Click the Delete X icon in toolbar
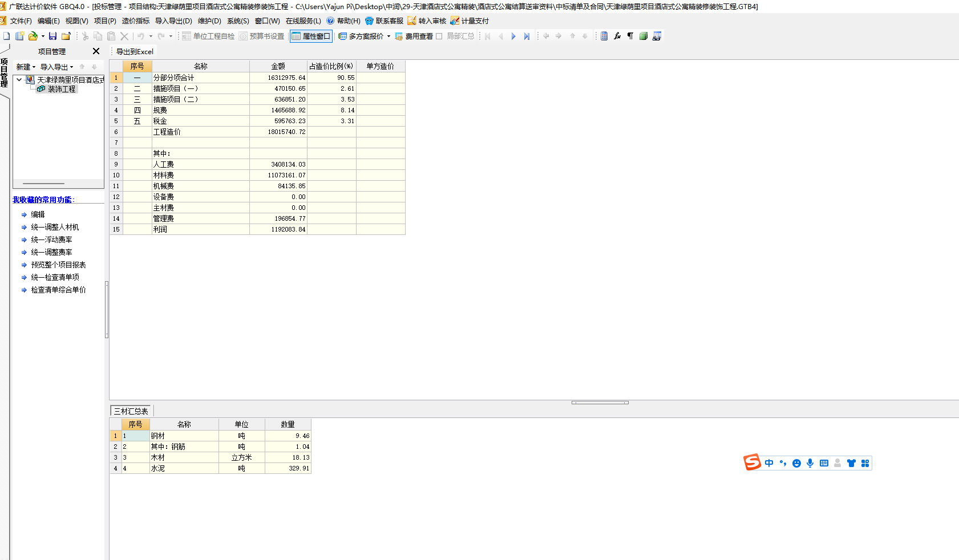 (x=124, y=36)
